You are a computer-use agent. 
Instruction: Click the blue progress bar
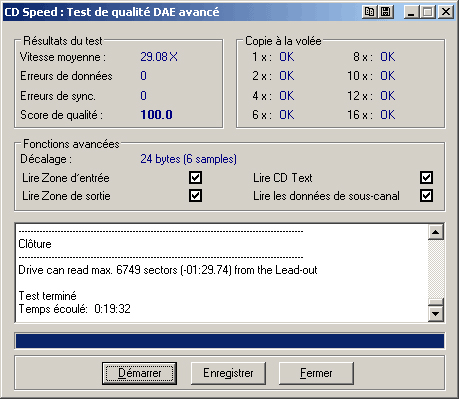[x=230, y=341]
